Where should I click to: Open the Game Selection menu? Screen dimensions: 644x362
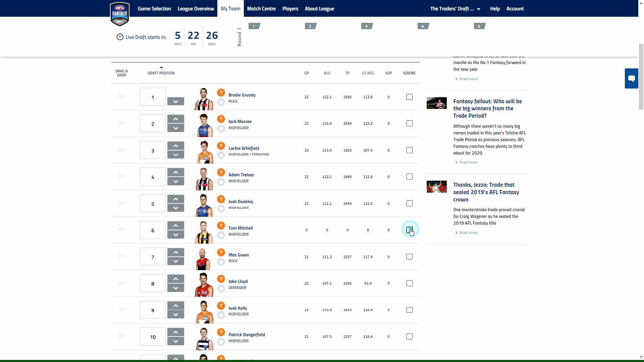tap(154, 9)
